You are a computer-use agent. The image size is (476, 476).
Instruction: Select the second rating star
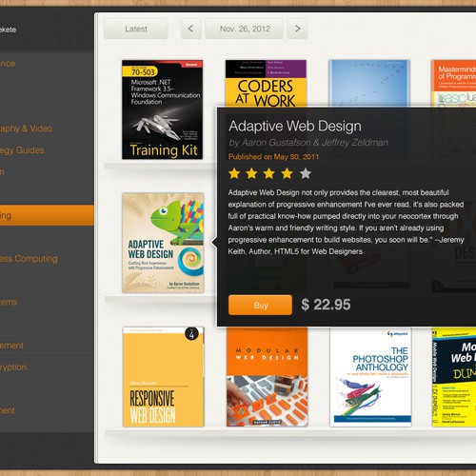(x=252, y=173)
